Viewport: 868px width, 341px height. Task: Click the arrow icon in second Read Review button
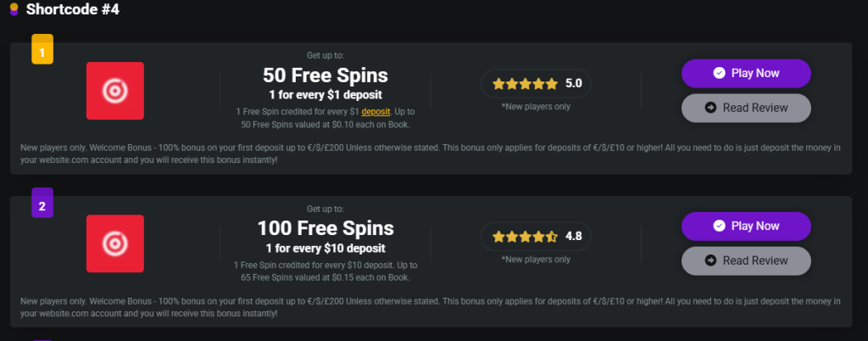point(711,260)
